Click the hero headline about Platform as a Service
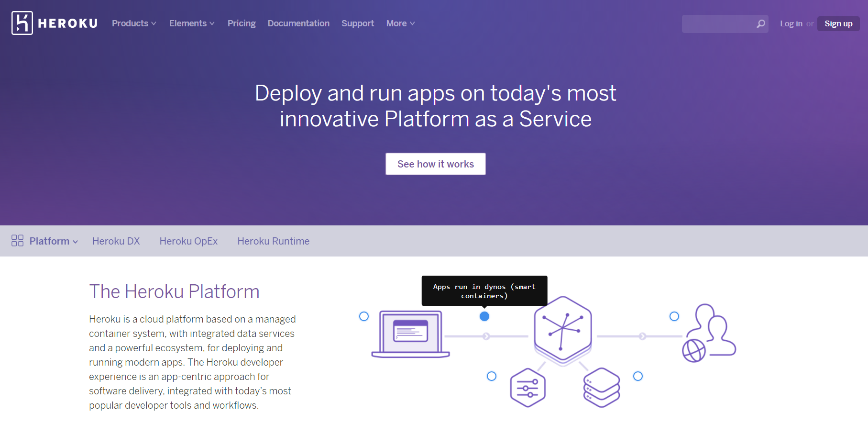 point(436,106)
